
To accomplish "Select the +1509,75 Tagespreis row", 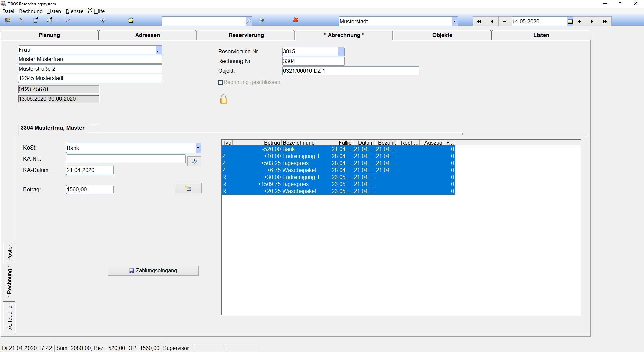I will (338, 184).
